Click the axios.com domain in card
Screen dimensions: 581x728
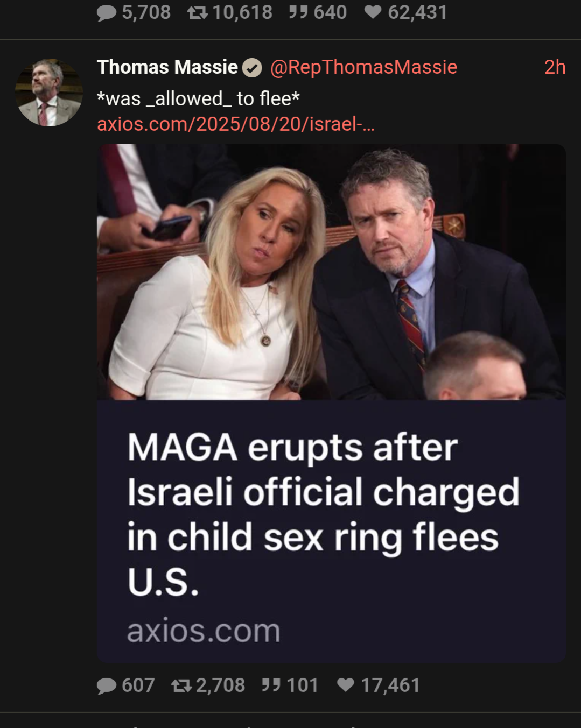click(x=204, y=631)
